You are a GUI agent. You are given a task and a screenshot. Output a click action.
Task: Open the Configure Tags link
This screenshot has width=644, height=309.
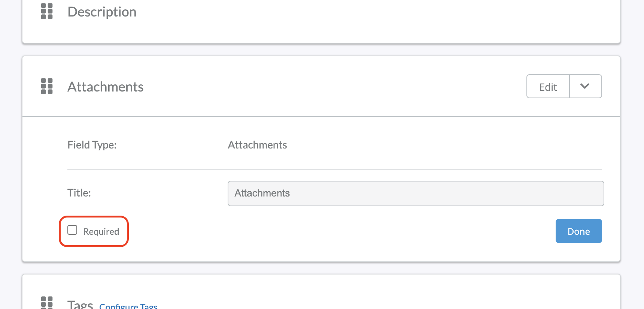128,306
